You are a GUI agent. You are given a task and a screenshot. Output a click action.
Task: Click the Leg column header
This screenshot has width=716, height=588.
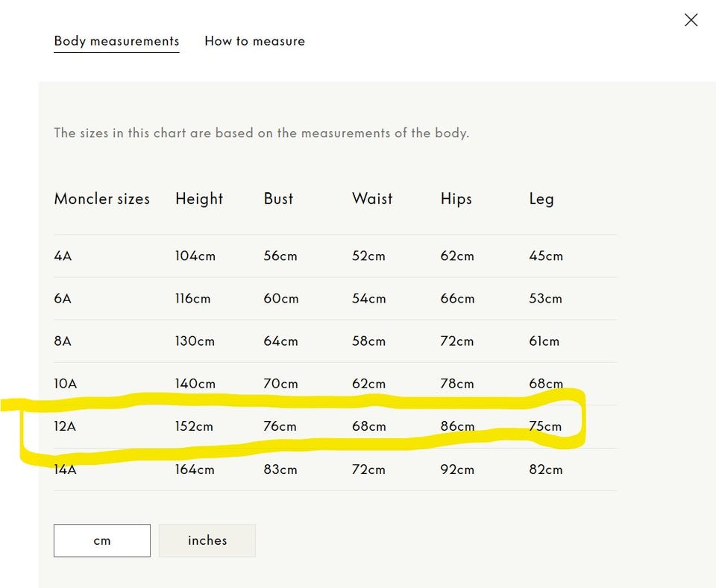(541, 199)
